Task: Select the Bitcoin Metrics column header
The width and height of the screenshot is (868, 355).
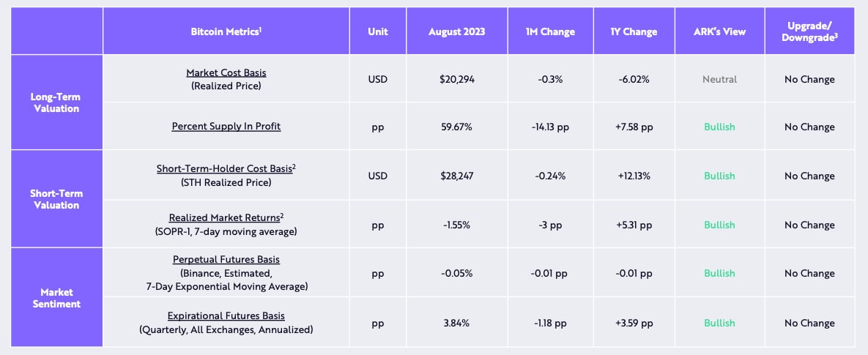Action: 226,32
